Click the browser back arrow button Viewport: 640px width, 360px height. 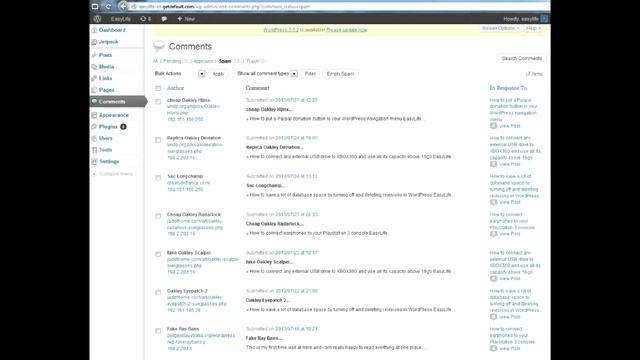pos(123,6)
